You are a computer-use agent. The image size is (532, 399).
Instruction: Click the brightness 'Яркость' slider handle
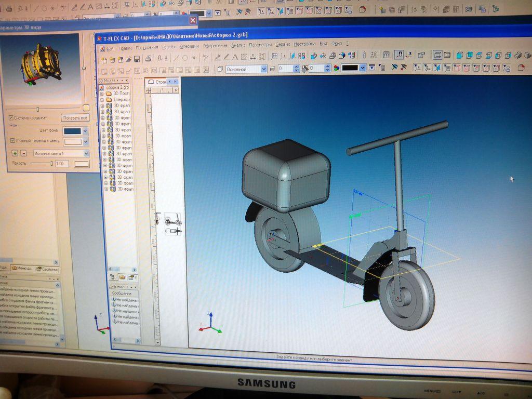51,164
